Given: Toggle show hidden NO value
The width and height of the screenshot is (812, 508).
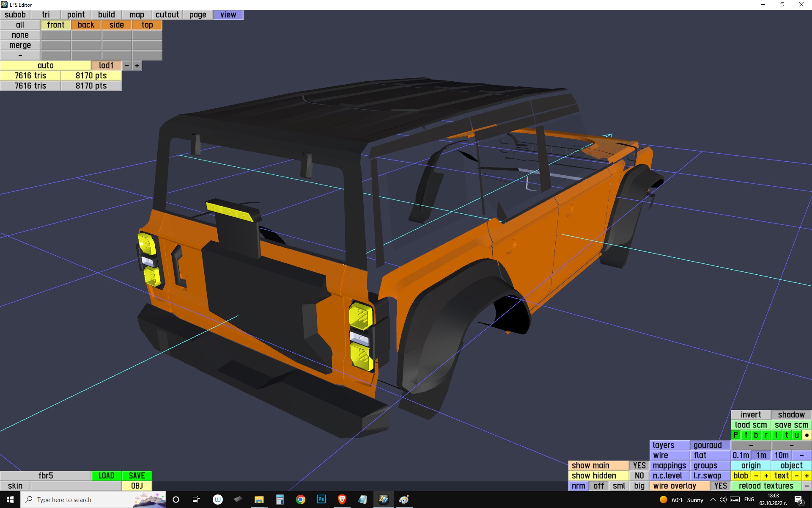Looking at the screenshot, I should [x=639, y=476].
